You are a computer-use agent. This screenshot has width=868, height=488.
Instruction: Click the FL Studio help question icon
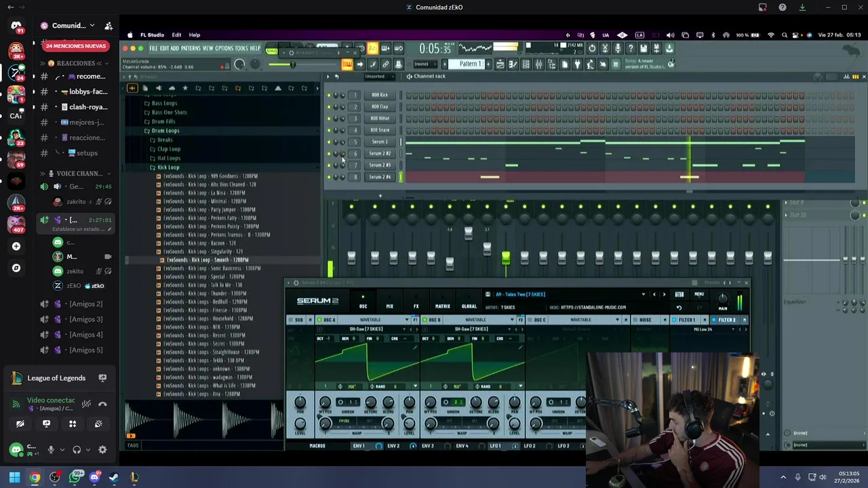click(x=631, y=48)
